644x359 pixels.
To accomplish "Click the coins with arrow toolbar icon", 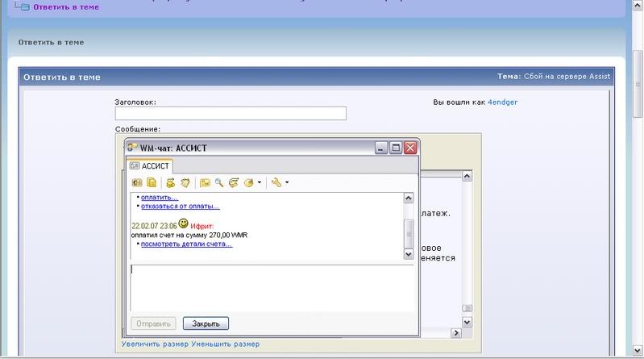I will pos(170,182).
